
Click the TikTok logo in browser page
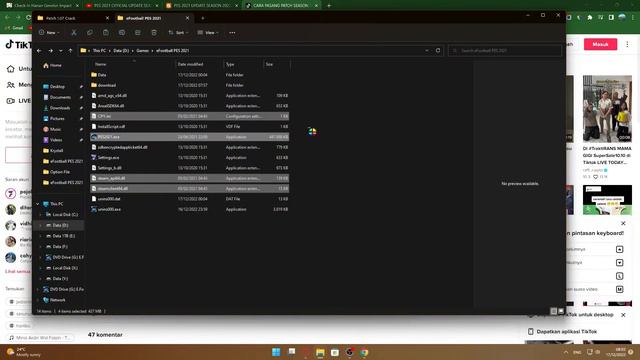tap(18, 44)
